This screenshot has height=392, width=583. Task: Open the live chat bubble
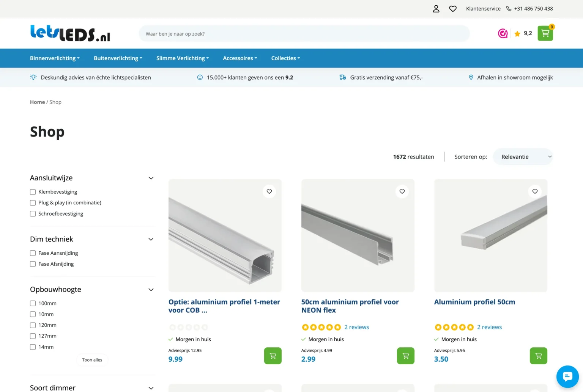567,376
